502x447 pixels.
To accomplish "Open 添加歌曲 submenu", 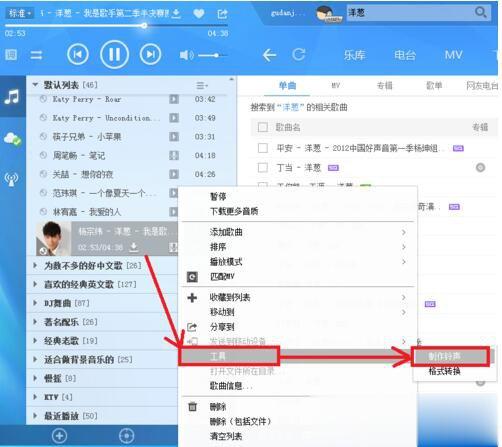I will point(297,232).
